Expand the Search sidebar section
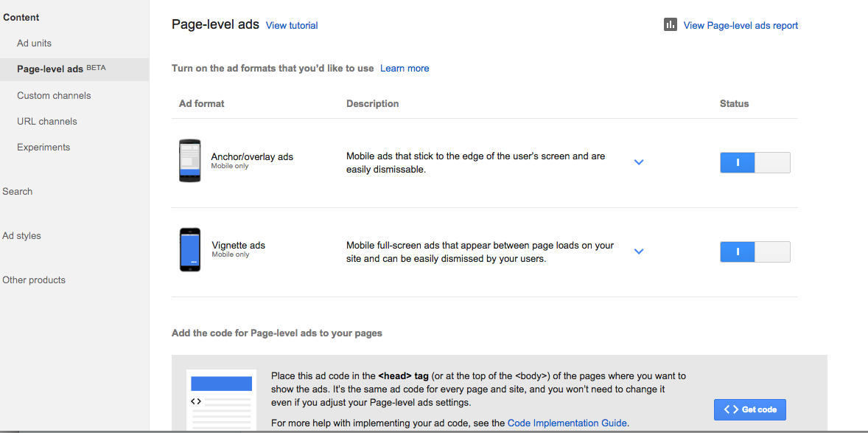868x433 pixels. pos(17,191)
